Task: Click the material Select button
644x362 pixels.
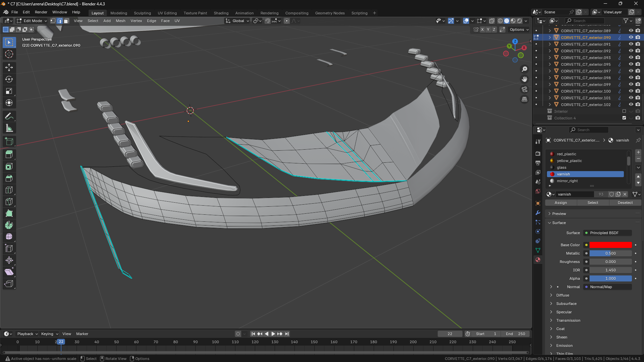Action: 593,203
